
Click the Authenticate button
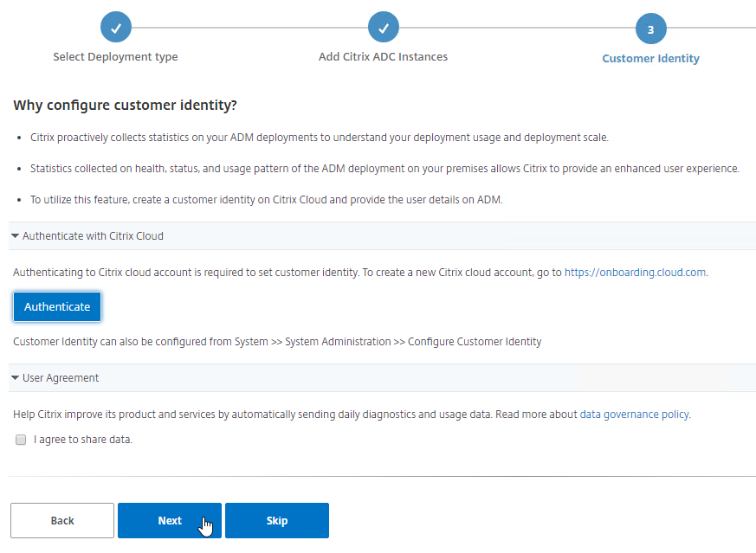pyautogui.click(x=57, y=307)
